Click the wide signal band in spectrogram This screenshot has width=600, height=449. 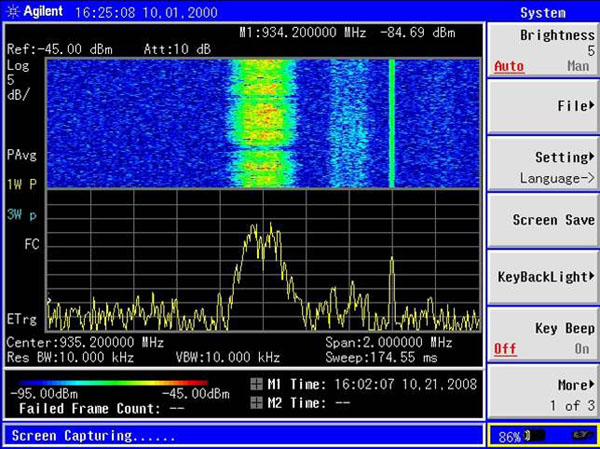click(263, 123)
